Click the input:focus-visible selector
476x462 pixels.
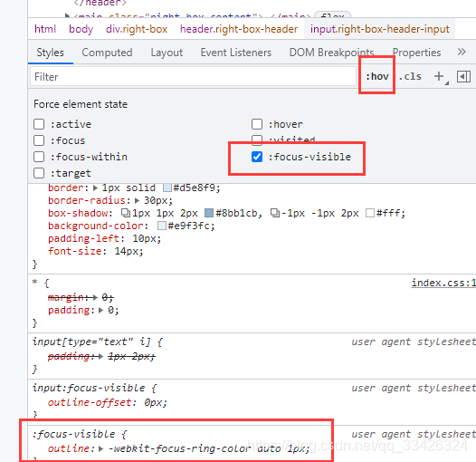(x=89, y=388)
